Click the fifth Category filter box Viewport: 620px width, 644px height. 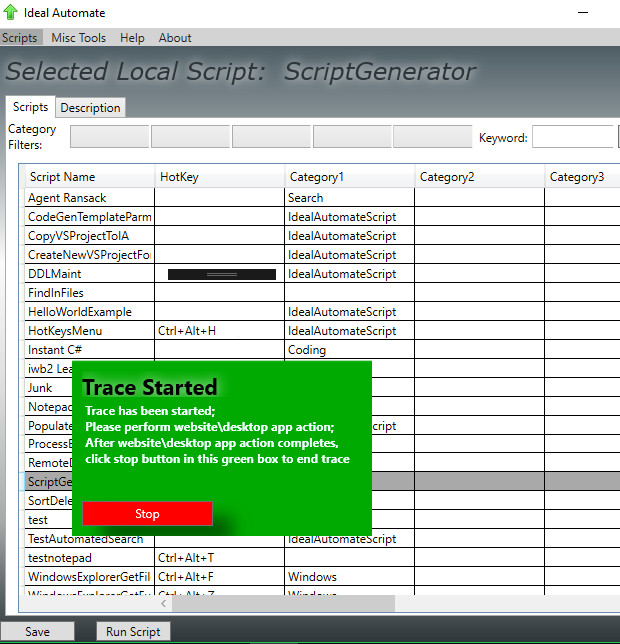[432, 137]
